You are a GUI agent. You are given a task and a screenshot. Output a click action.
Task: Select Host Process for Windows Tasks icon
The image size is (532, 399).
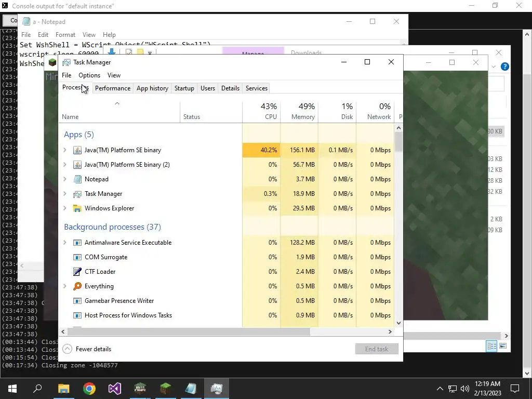[x=77, y=315]
